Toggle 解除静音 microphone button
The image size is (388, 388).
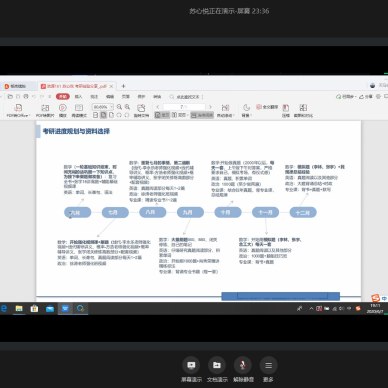point(243,370)
